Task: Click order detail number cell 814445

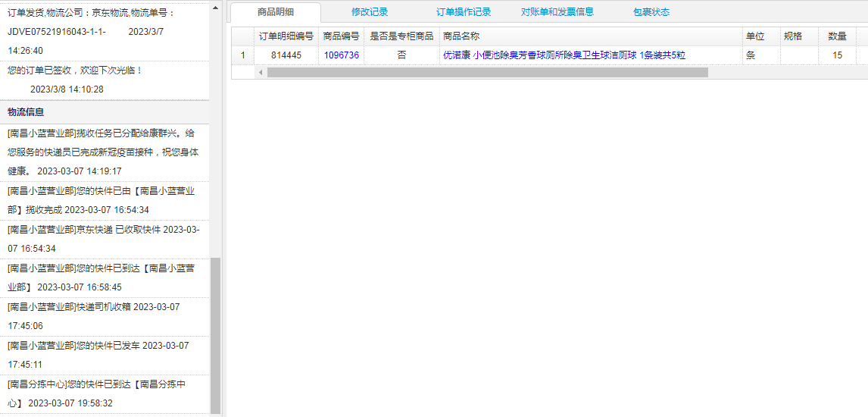Action: coord(286,55)
